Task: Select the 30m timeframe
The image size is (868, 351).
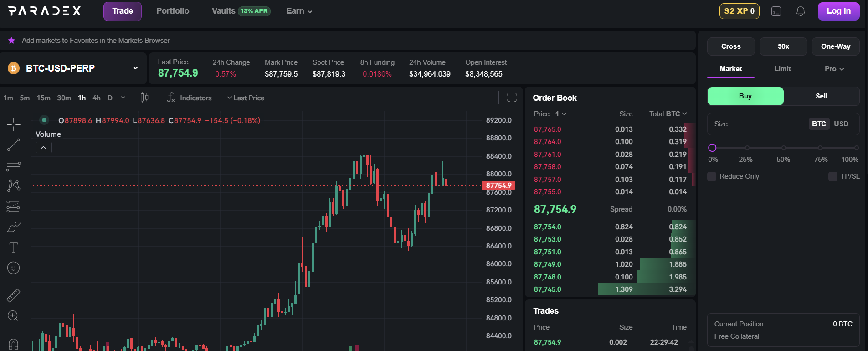Action: 64,98
